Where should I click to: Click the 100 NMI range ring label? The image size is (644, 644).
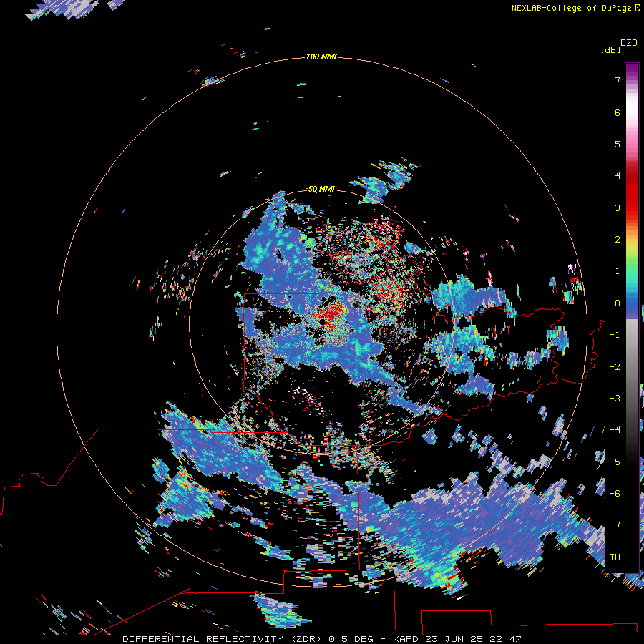click(321, 57)
